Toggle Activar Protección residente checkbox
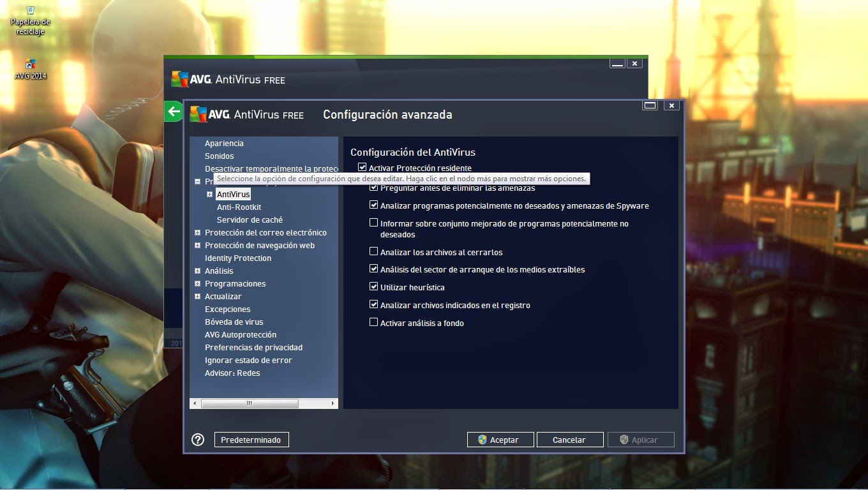Viewport: 868px width, 490px height. pos(363,168)
